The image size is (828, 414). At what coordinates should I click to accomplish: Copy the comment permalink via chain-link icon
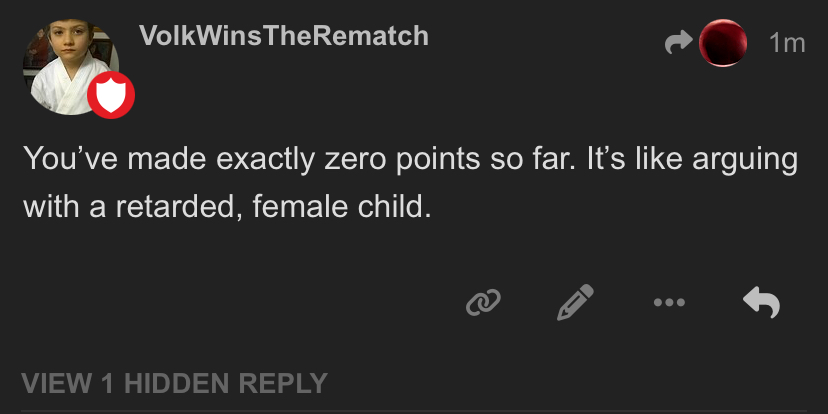484,303
